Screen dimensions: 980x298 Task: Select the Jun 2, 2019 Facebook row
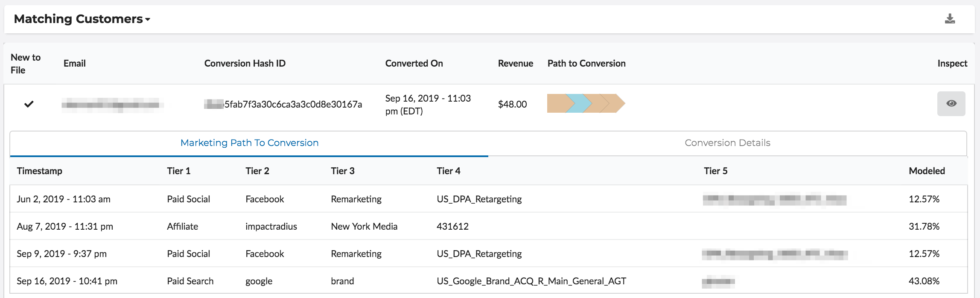tap(265, 199)
